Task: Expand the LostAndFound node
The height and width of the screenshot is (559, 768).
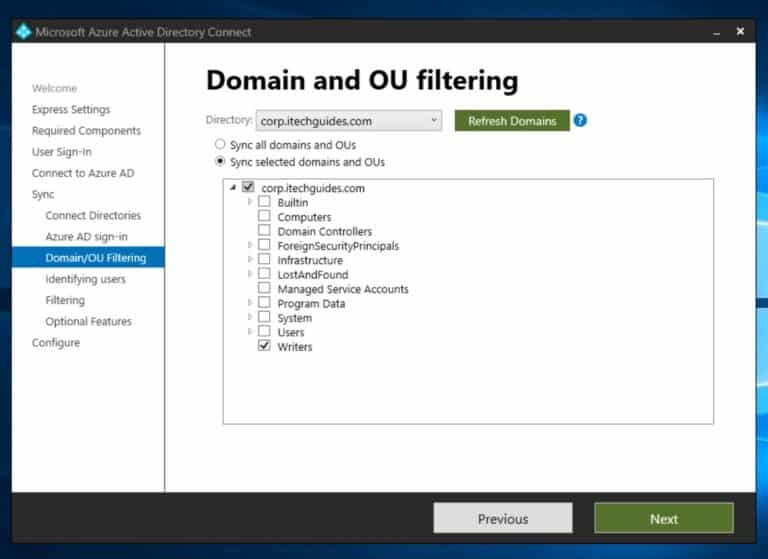Action: click(250, 274)
